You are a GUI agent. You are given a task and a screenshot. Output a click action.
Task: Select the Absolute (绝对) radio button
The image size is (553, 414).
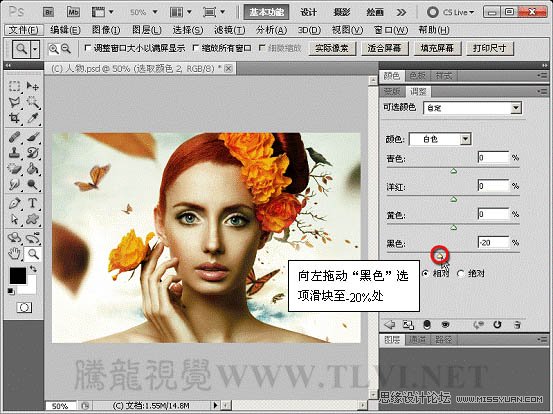click(460, 273)
